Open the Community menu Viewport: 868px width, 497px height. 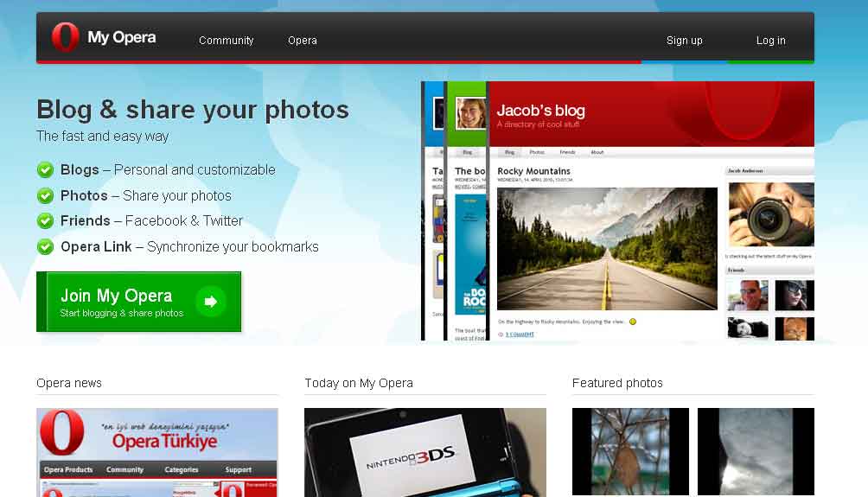tap(226, 41)
